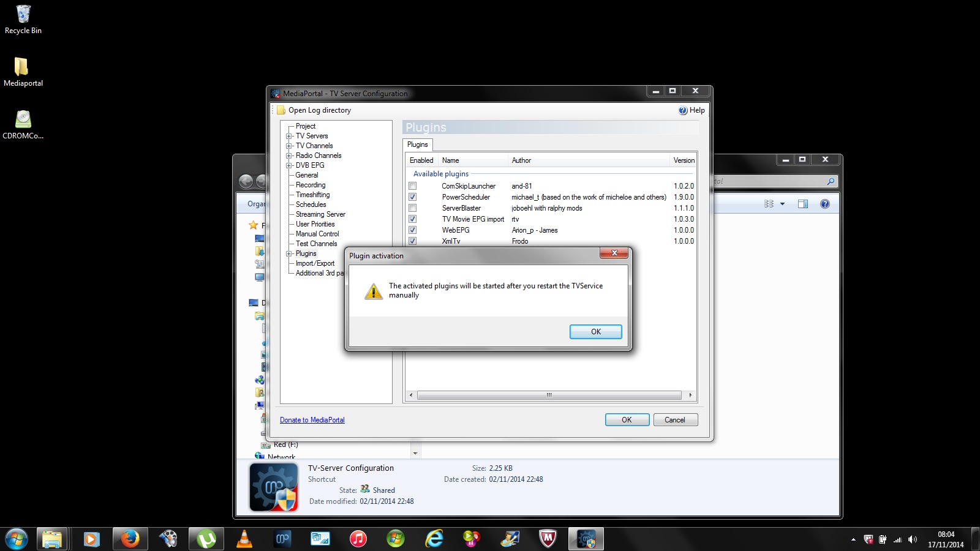Select Recording in the settings tree
This screenshot has width=980, height=551.
(311, 185)
